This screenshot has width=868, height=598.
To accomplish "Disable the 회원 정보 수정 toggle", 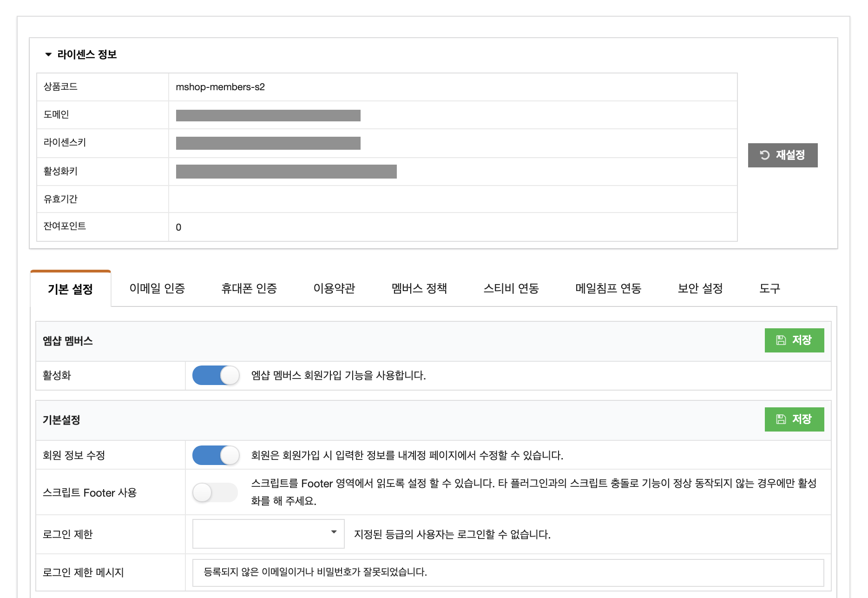I will pyautogui.click(x=216, y=455).
